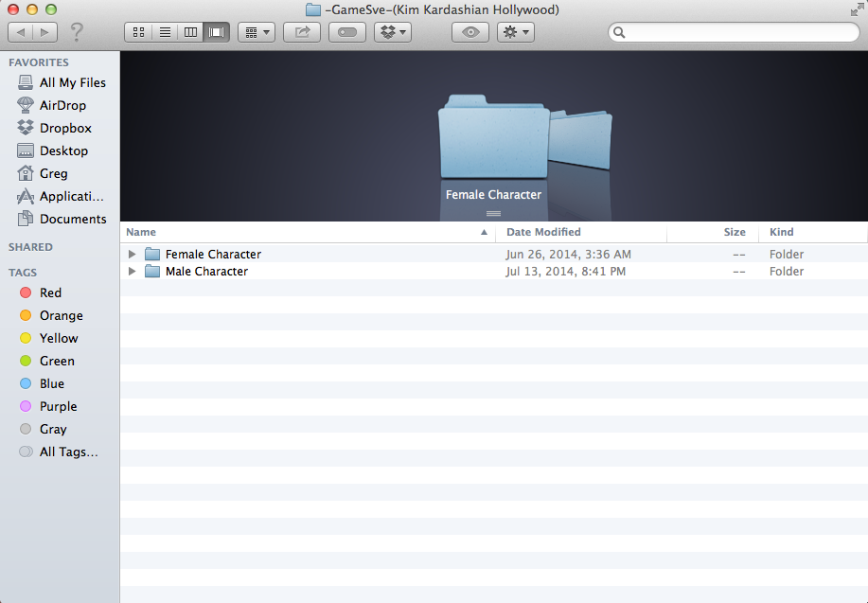
Task: Click the full screen arrows icon
Action: tap(857, 9)
